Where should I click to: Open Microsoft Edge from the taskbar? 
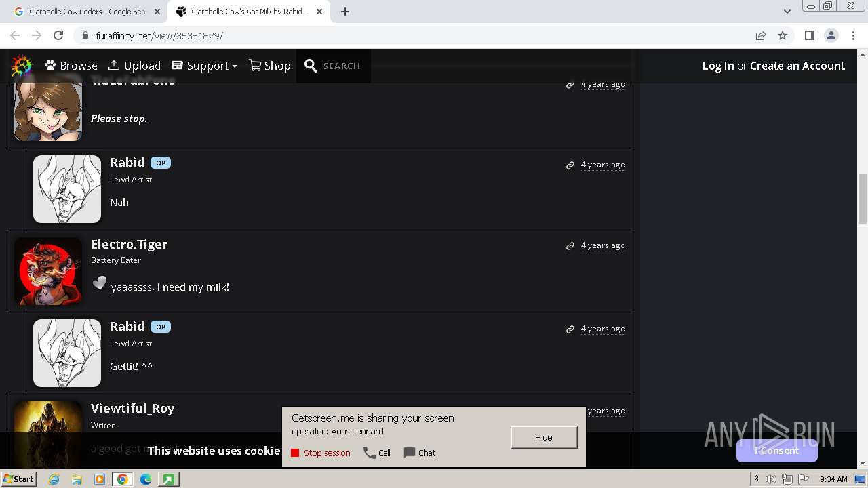(146, 479)
